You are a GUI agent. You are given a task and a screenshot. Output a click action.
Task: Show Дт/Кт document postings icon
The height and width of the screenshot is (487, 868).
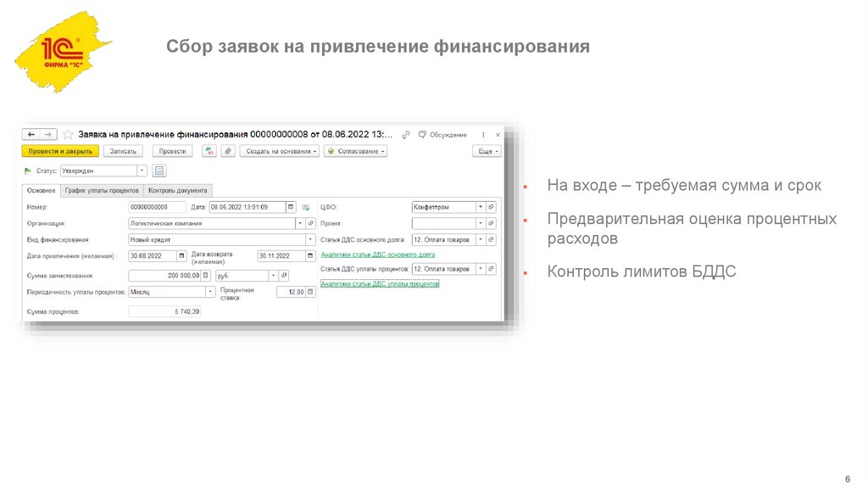click(x=209, y=151)
